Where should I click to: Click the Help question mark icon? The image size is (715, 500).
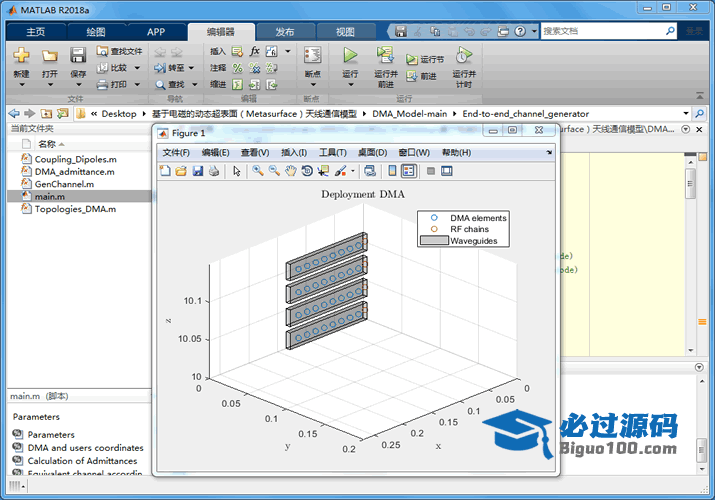tap(520, 31)
